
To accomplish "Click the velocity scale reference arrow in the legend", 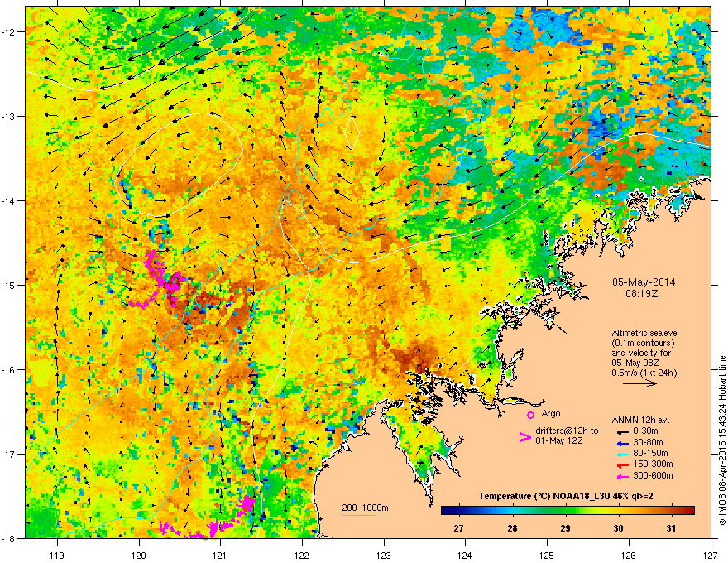I will coord(639,383).
